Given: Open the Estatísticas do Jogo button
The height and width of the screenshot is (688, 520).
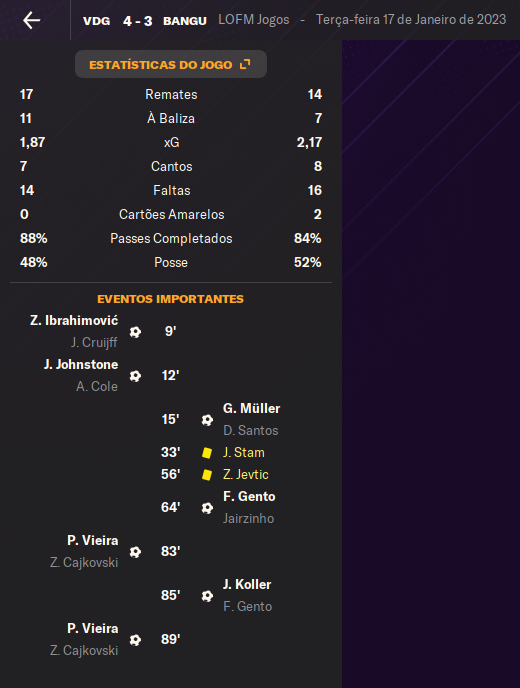Looking at the screenshot, I should 171,64.
